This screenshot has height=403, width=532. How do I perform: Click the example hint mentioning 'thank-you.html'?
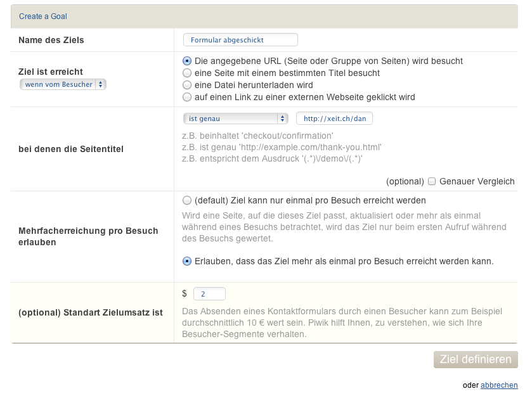(x=281, y=148)
